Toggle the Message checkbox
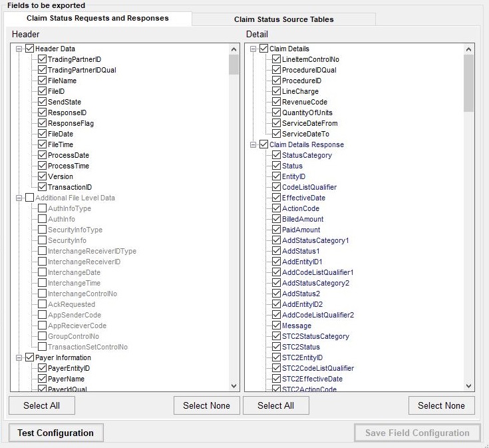 pos(276,326)
